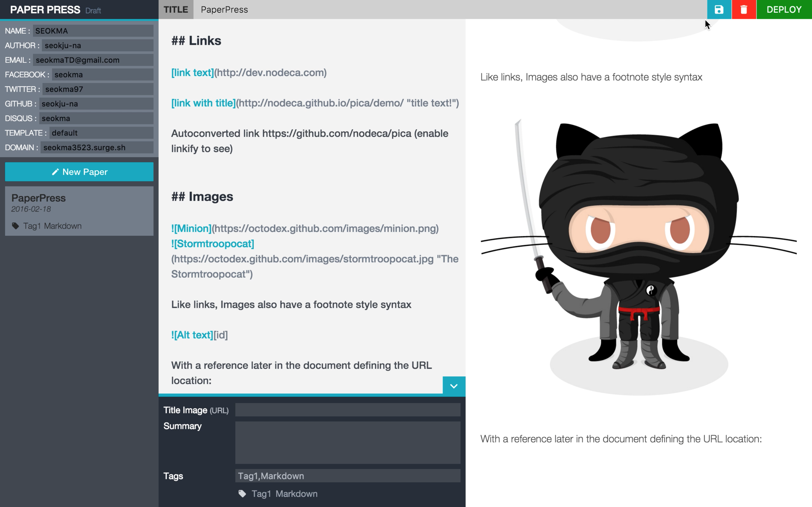The image size is (812, 507).
Task: Click the Title Image URL field
Action: click(348, 410)
